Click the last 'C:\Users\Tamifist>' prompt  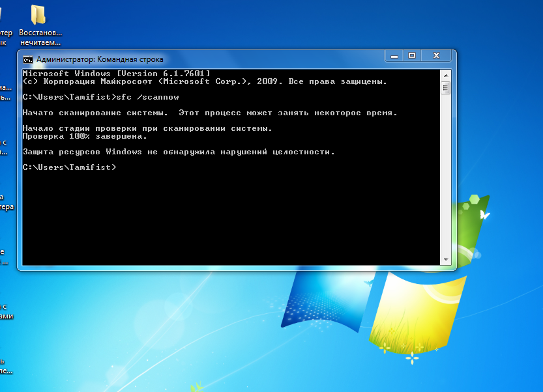pos(69,167)
